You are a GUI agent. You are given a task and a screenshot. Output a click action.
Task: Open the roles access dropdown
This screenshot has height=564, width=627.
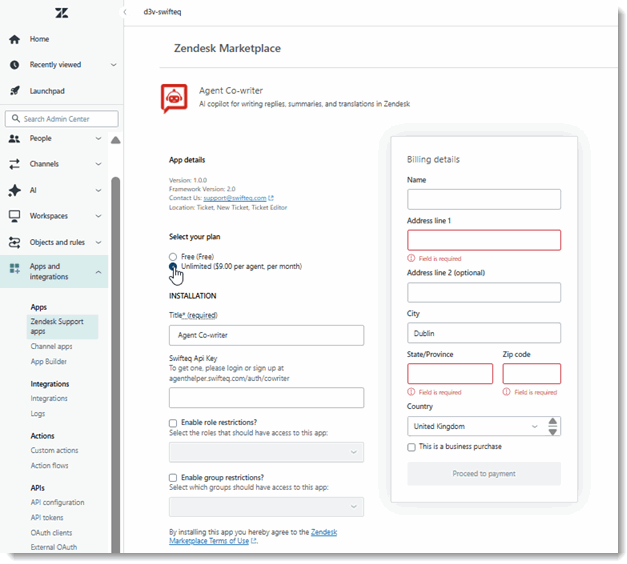[266, 452]
